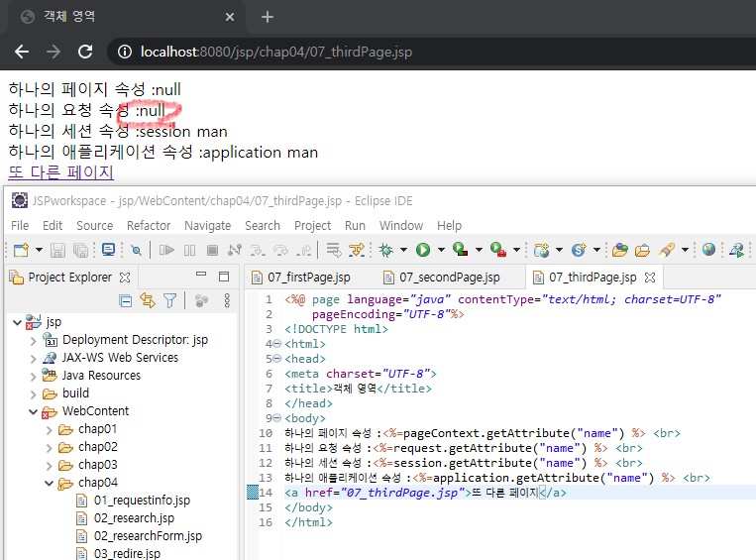Click the External Tools run icon
This screenshot has height=560, width=756.
coord(498,250)
